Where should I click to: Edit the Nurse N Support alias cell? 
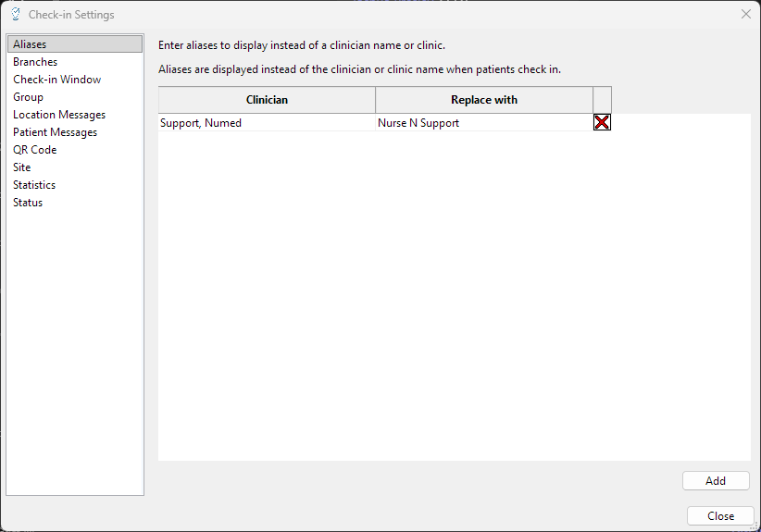tap(484, 123)
